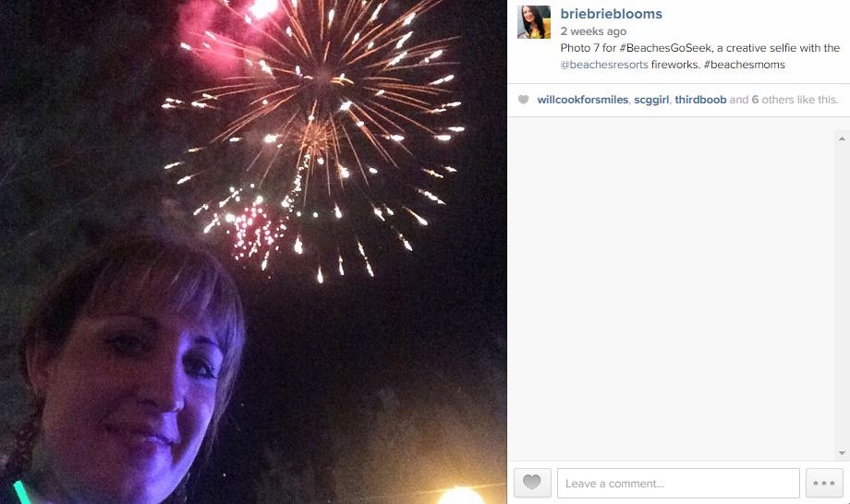Click the 2 weeks ago timestamp
This screenshot has height=504, width=850.
(x=593, y=31)
